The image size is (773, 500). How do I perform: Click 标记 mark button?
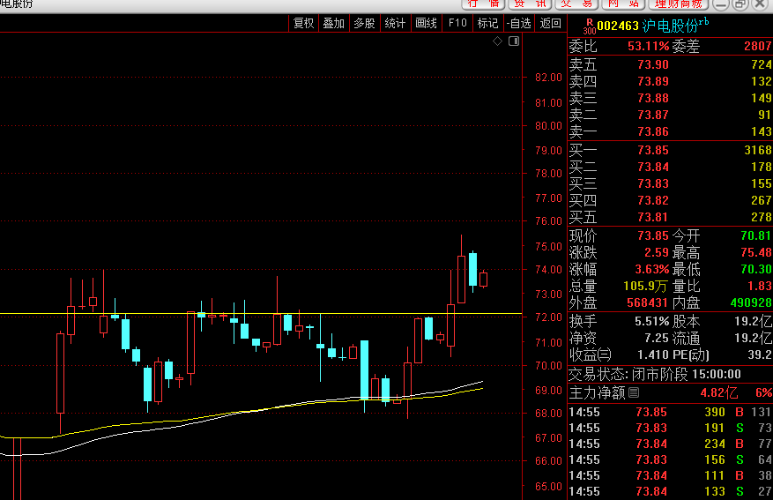[x=488, y=23]
